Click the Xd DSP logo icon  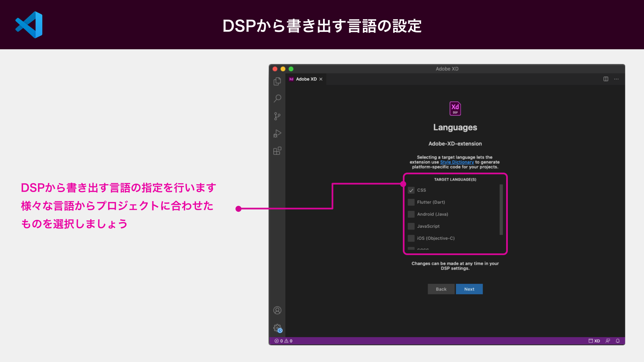(x=455, y=109)
